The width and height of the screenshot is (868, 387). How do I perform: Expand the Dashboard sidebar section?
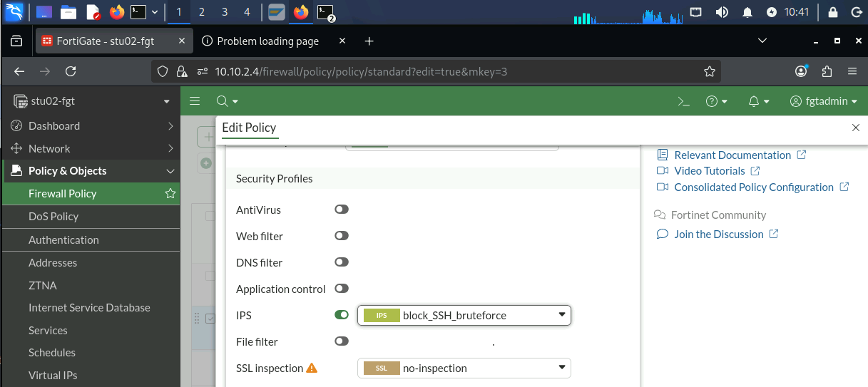pyautogui.click(x=90, y=126)
